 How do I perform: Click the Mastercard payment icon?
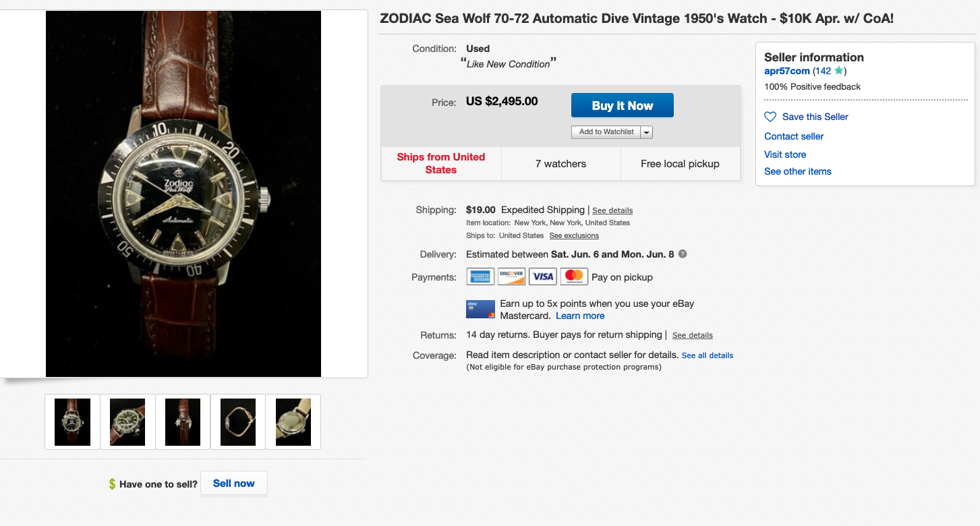coord(573,276)
